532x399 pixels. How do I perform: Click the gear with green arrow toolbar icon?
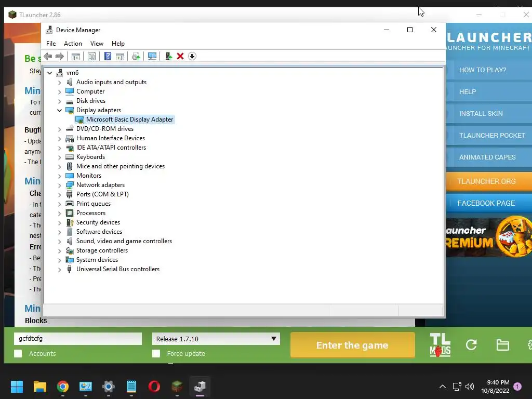136,56
